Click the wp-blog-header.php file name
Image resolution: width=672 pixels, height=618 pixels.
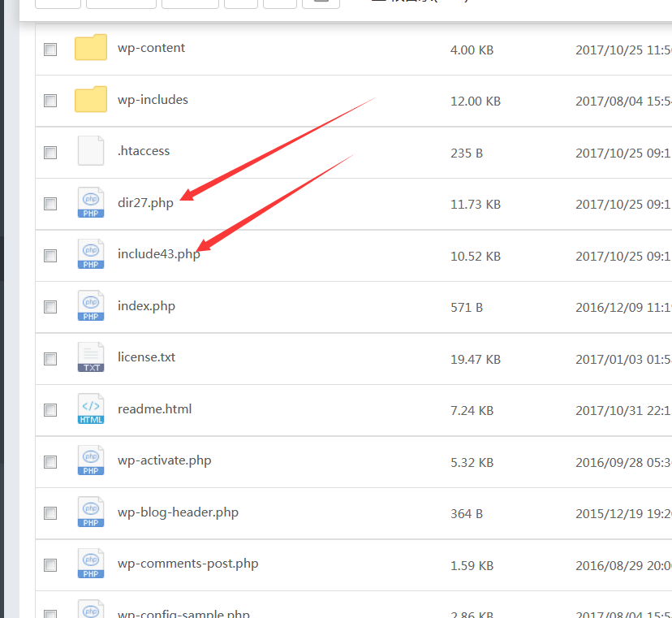click(179, 512)
